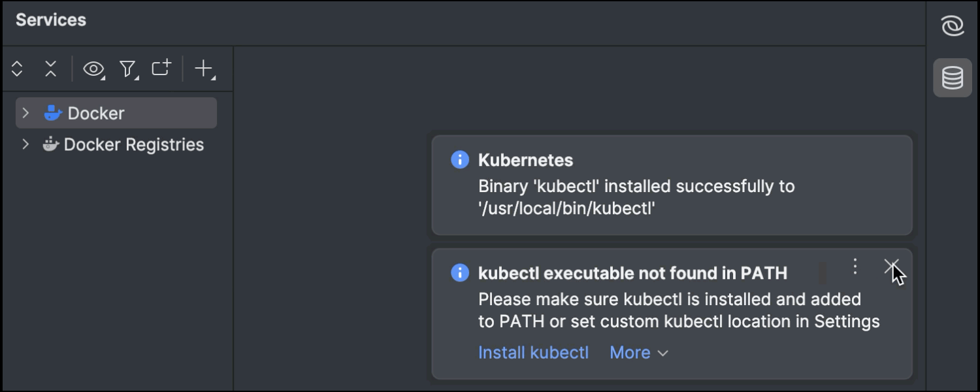This screenshot has width=980, height=392.
Task: Click the Services panel title
Action: (51, 20)
